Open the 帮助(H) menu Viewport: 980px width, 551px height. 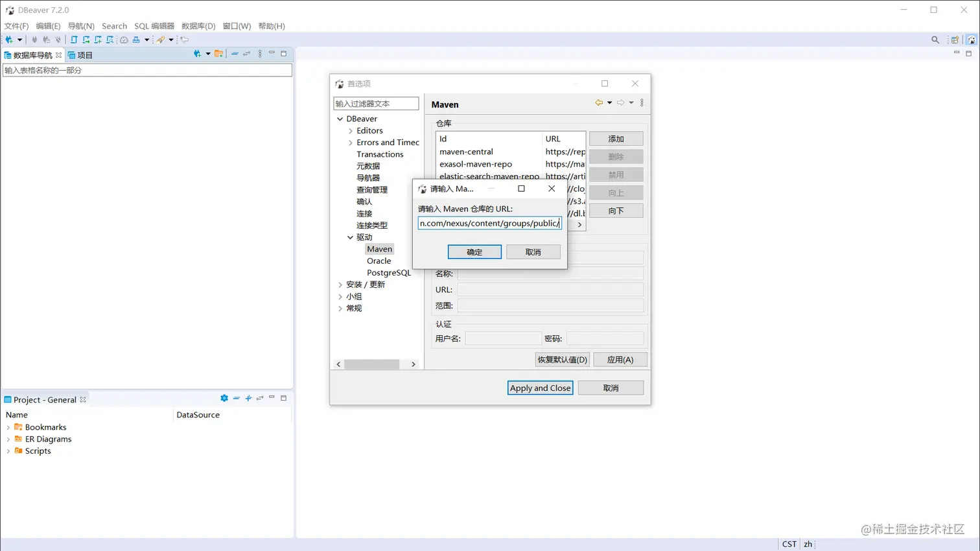pyautogui.click(x=272, y=26)
